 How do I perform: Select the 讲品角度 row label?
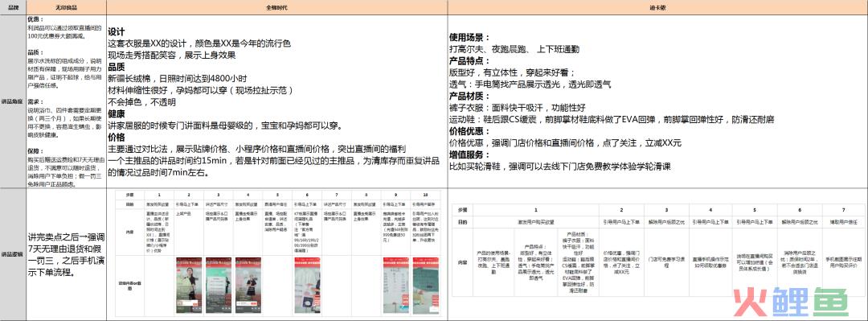tap(14, 101)
